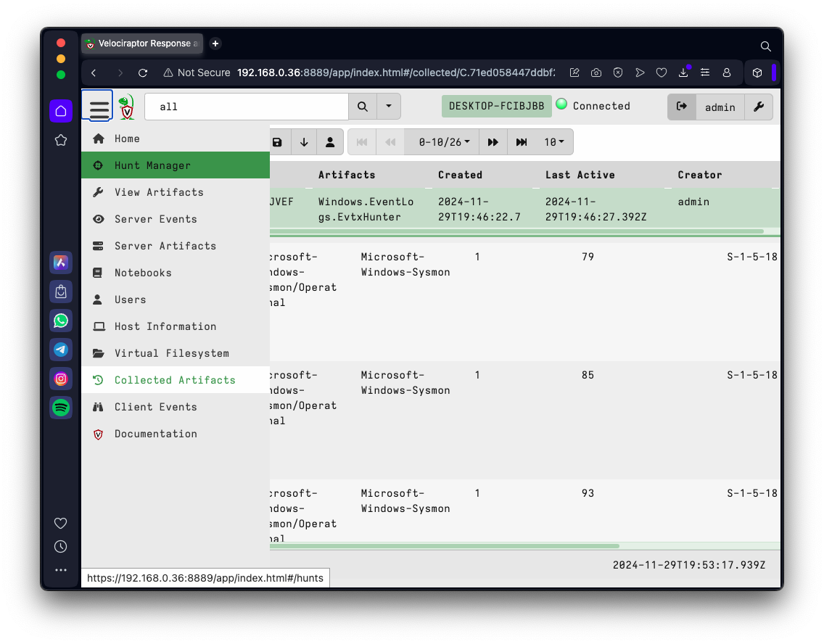The height and width of the screenshot is (644, 824).
Task: Select Collected Artifacts menu entry
Action: [176, 380]
